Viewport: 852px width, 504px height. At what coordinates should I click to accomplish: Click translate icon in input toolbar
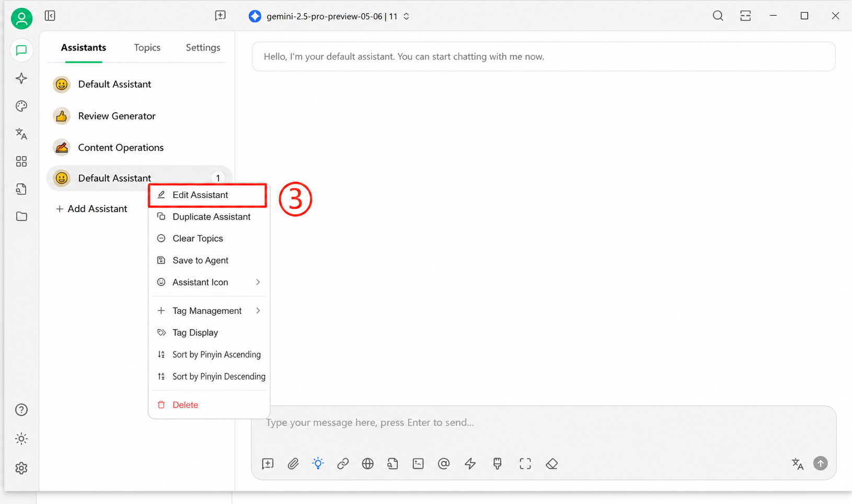[798, 464]
